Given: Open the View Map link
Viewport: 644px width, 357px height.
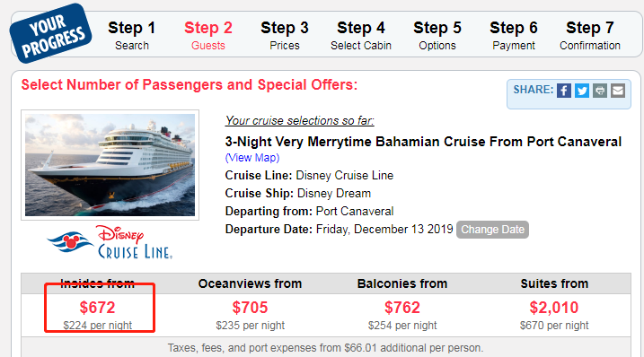Looking at the screenshot, I should 252,158.
